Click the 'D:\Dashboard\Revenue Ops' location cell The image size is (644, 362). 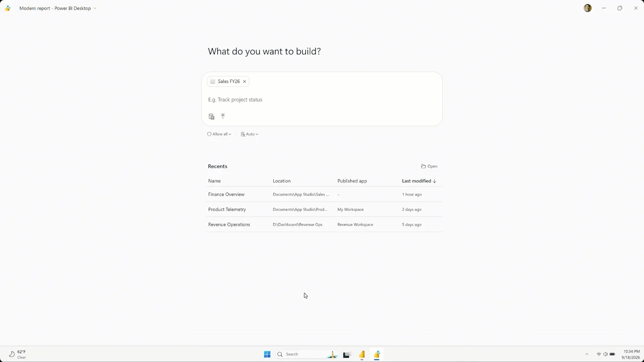297,224
